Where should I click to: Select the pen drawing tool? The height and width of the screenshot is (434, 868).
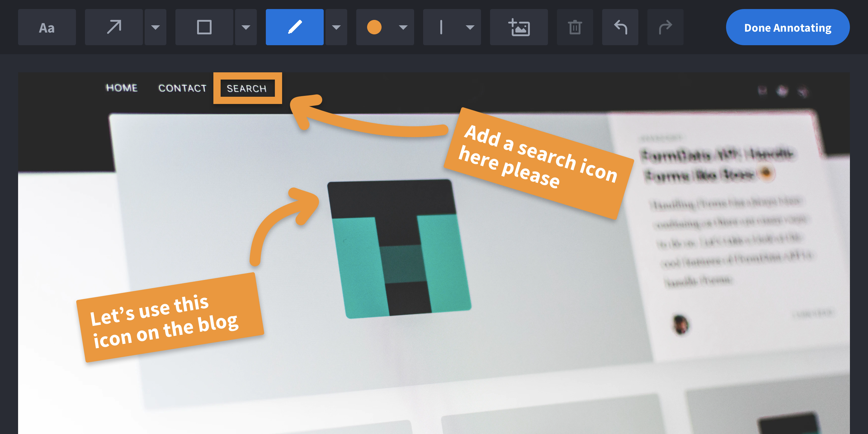pyautogui.click(x=294, y=27)
